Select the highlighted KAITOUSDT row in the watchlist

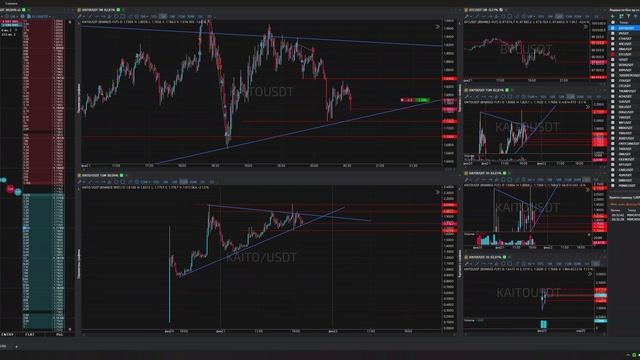pyautogui.click(x=624, y=28)
